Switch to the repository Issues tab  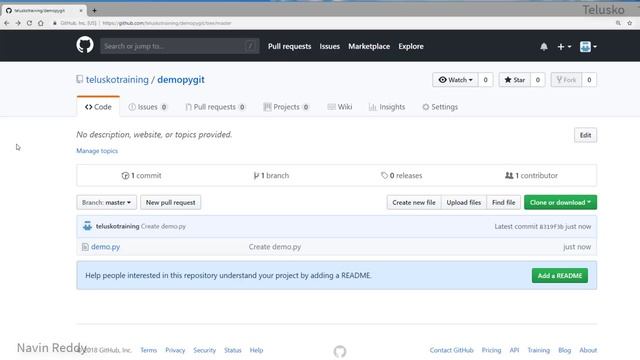tap(147, 107)
